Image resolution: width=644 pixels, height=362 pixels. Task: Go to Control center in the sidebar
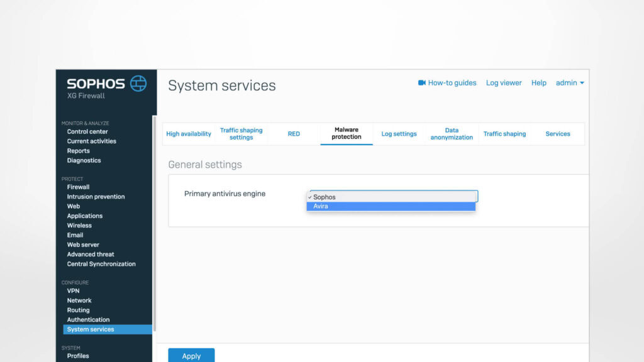(x=87, y=132)
